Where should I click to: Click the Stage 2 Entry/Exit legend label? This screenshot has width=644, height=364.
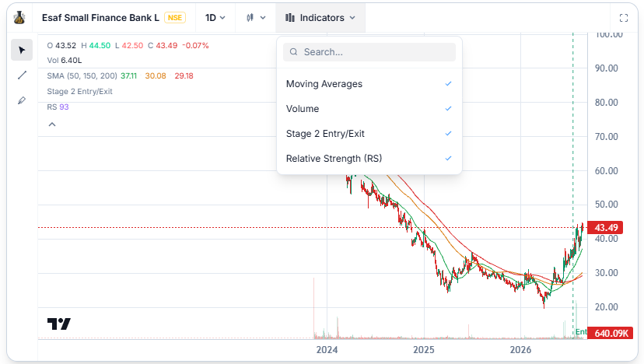tap(79, 91)
